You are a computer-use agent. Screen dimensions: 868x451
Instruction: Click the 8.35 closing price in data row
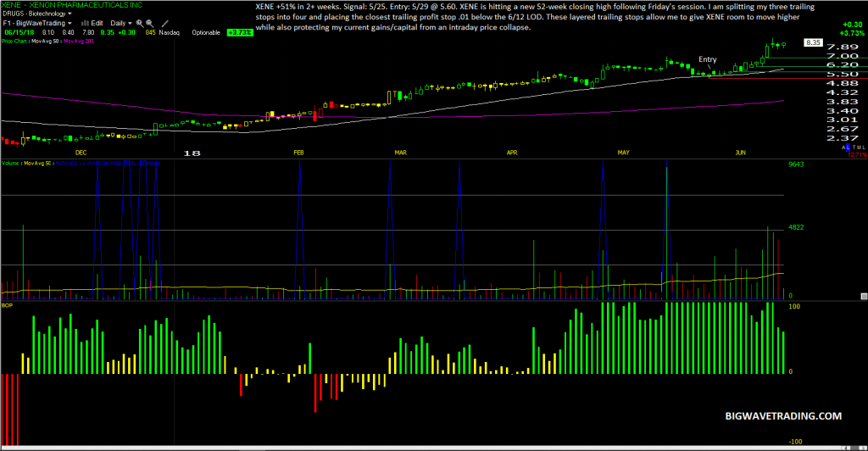108,33
